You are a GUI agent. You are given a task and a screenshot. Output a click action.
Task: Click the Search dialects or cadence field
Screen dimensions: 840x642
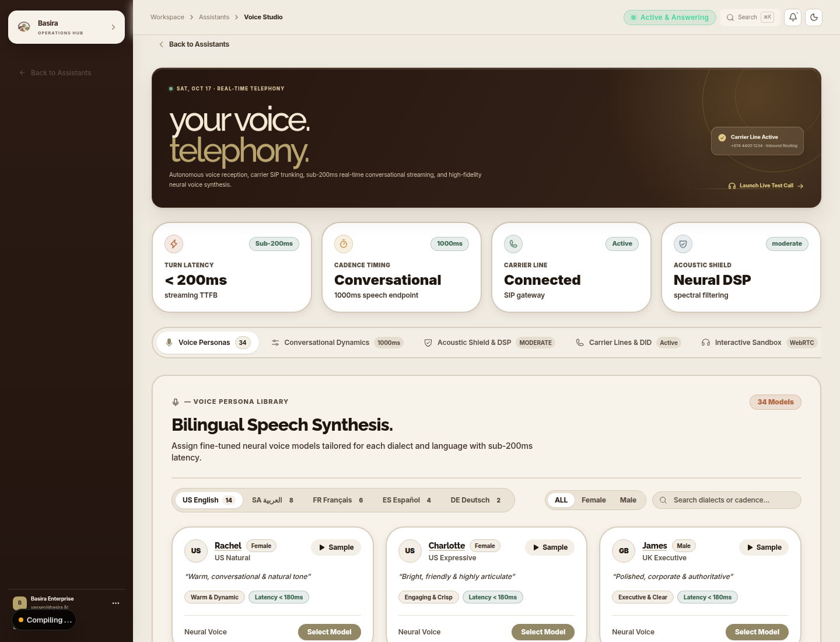coord(727,500)
